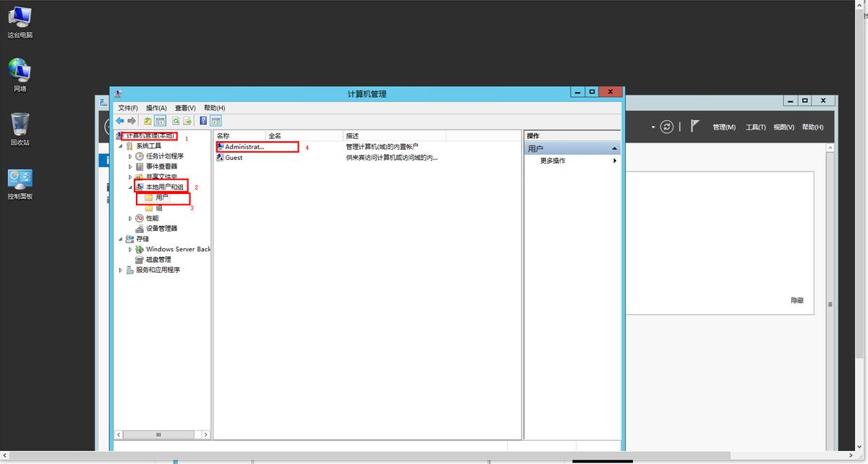Viewport: 868px width, 464px height.
Task: Select the 性能 tree item
Action: (x=152, y=219)
